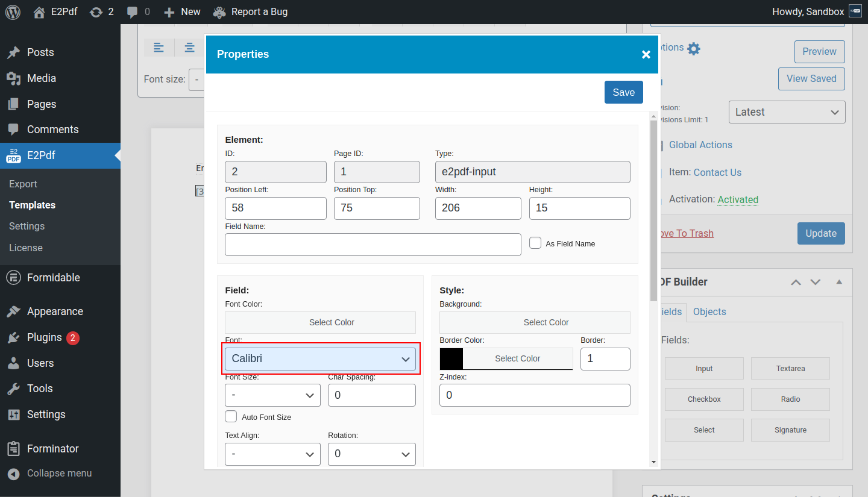868x497 pixels.
Task: Click the black Border Color swatch
Action: pos(451,358)
